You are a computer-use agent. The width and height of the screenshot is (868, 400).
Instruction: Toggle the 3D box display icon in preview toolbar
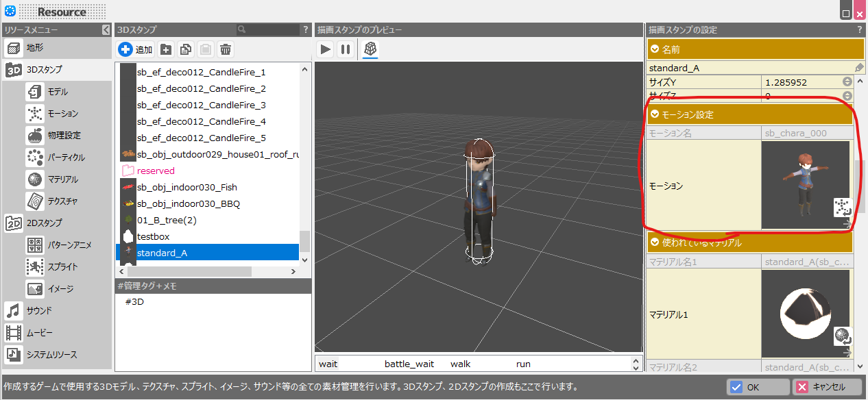[x=370, y=49]
